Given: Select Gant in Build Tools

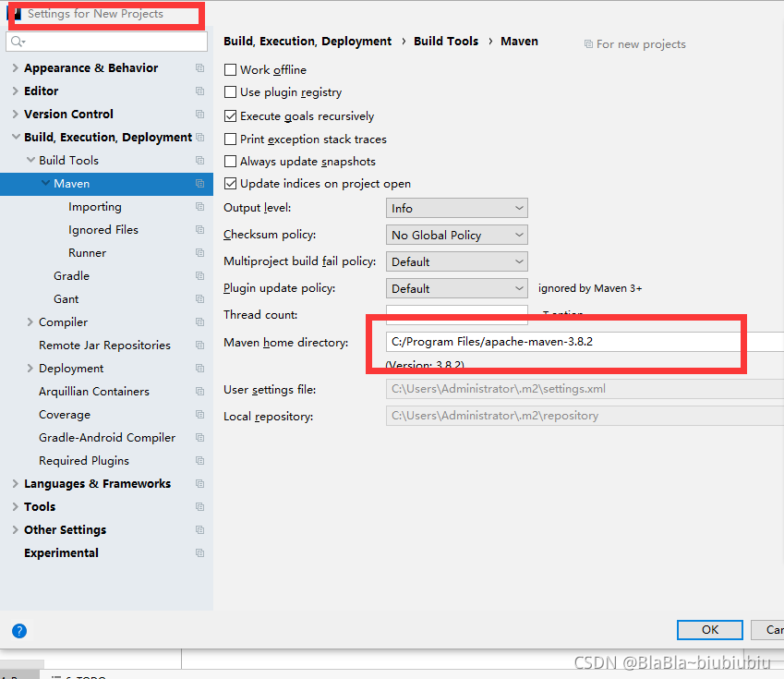Looking at the screenshot, I should click(x=66, y=299).
